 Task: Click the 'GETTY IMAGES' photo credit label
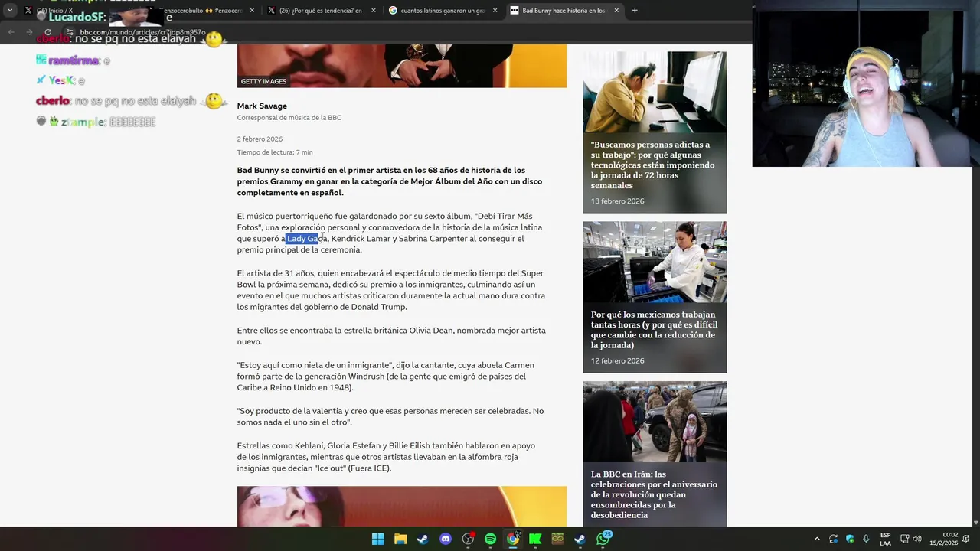pyautogui.click(x=263, y=81)
